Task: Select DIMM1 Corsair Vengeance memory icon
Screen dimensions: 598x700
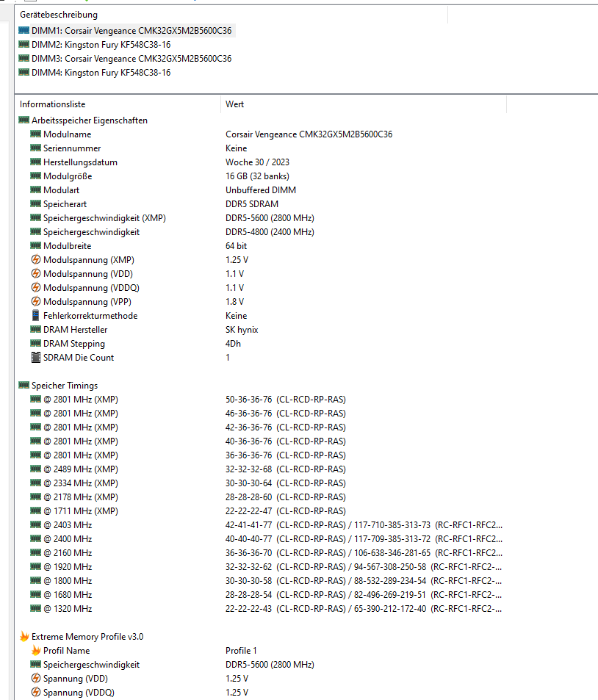Action: click(24, 30)
